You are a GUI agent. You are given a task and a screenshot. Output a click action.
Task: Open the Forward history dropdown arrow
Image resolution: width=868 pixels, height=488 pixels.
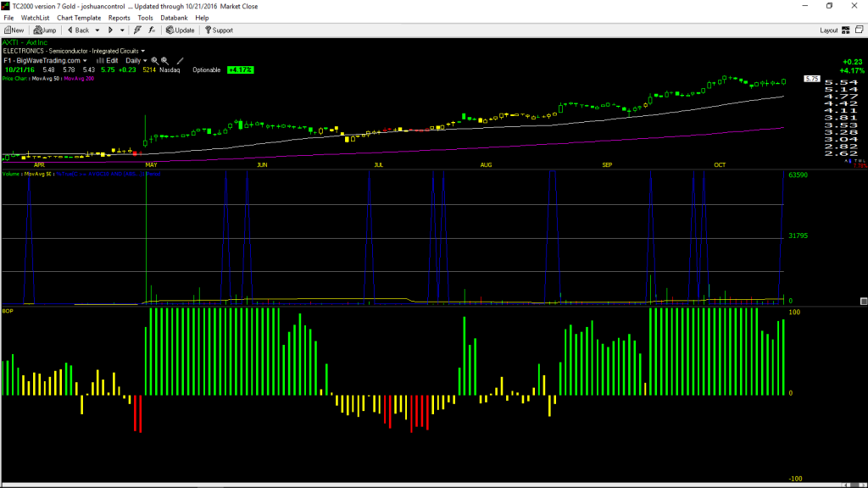coord(122,30)
